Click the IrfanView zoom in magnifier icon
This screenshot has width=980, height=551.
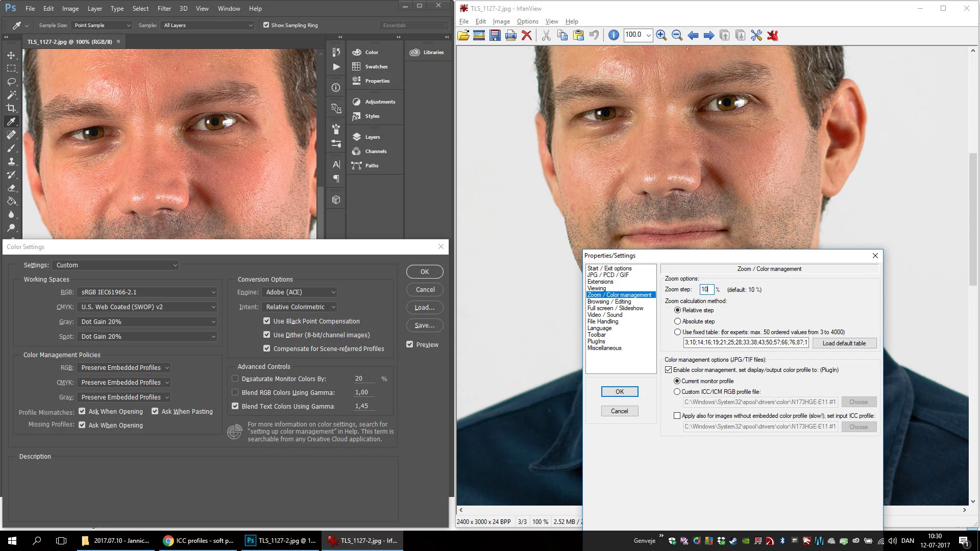click(661, 35)
